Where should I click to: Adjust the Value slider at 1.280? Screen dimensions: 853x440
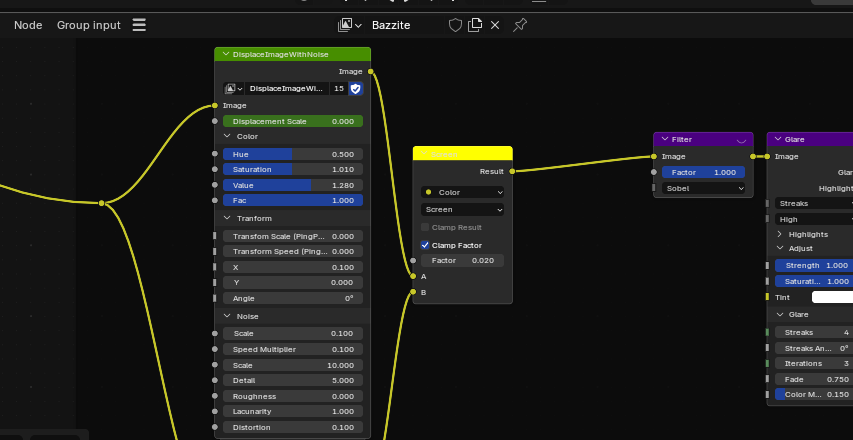293,185
